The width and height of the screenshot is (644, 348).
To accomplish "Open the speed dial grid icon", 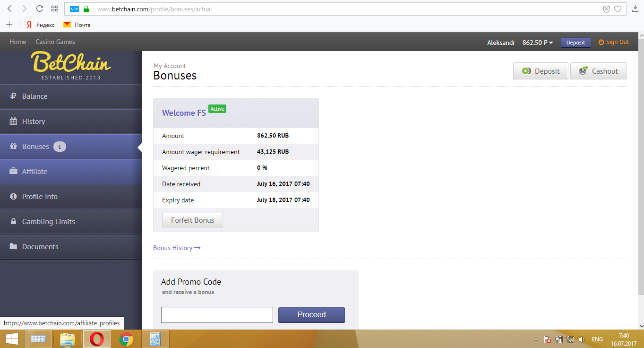I will [55, 9].
